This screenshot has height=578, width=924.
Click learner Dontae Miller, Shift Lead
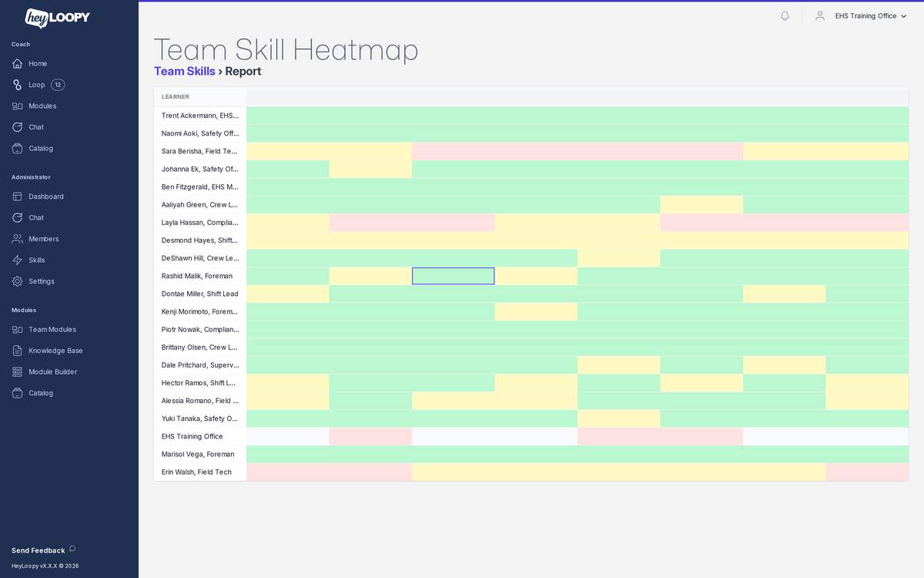200,294
